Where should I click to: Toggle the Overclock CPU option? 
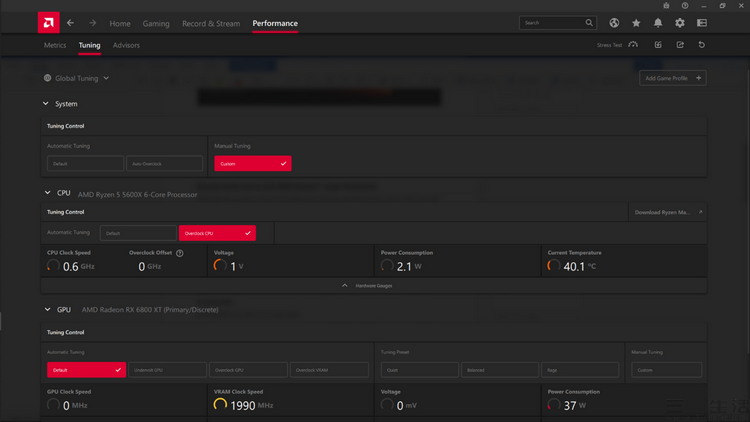[217, 233]
